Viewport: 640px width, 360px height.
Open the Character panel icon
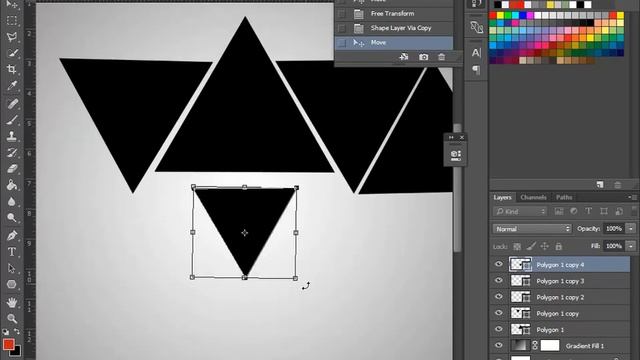click(476, 53)
